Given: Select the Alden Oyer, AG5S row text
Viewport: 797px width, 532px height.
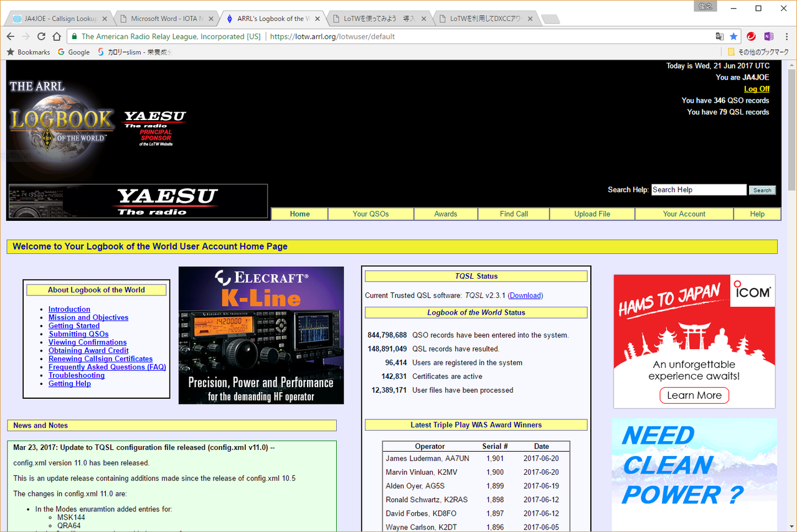Looking at the screenshot, I should click(415, 486).
